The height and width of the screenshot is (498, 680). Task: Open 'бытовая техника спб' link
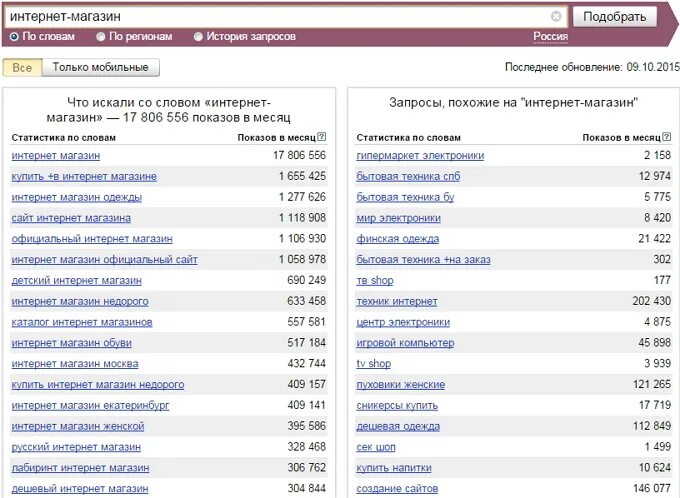[408, 176]
